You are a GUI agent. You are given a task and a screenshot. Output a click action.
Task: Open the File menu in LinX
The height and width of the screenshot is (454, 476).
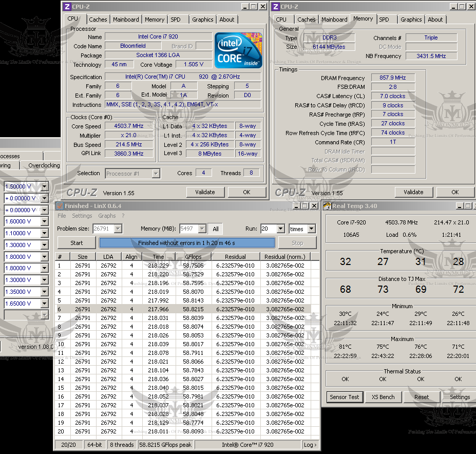point(62,216)
